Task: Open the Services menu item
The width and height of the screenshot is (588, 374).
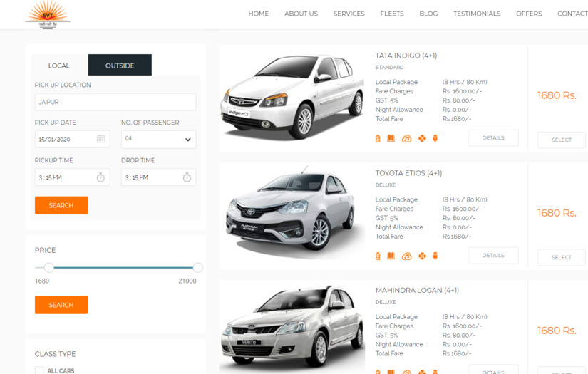Action: 349,14
